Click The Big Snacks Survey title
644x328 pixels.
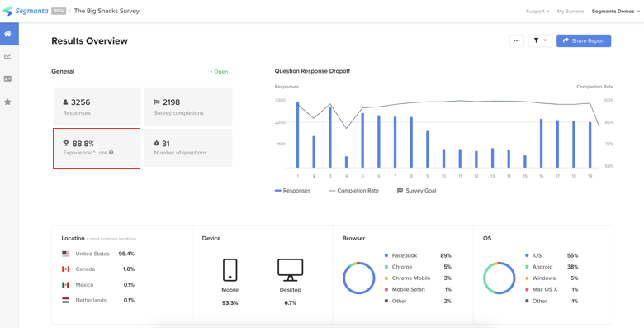point(107,11)
